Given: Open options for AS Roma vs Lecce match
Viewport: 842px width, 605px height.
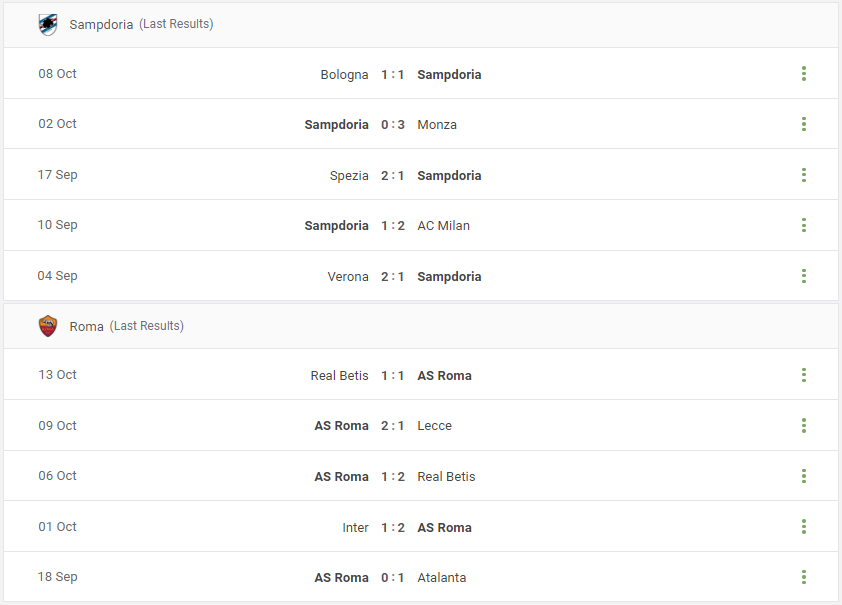Looking at the screenshot, I should [803, 425].
